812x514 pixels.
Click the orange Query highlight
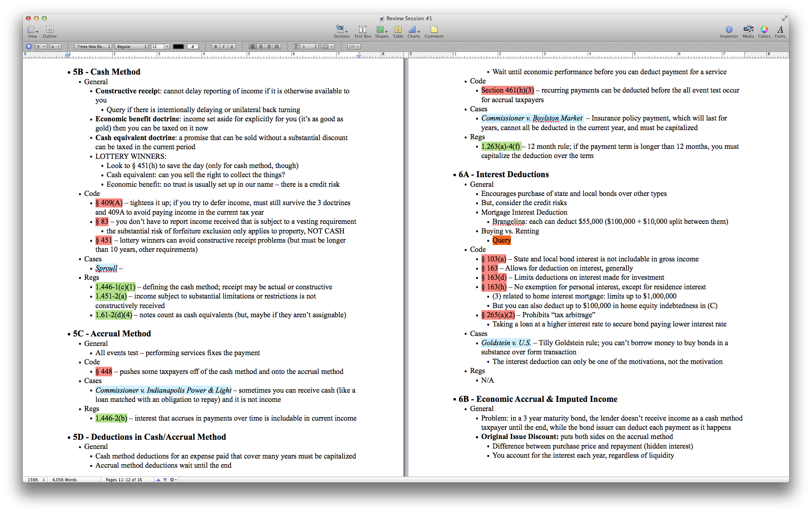pyautogui.click(x=501, y=240)
